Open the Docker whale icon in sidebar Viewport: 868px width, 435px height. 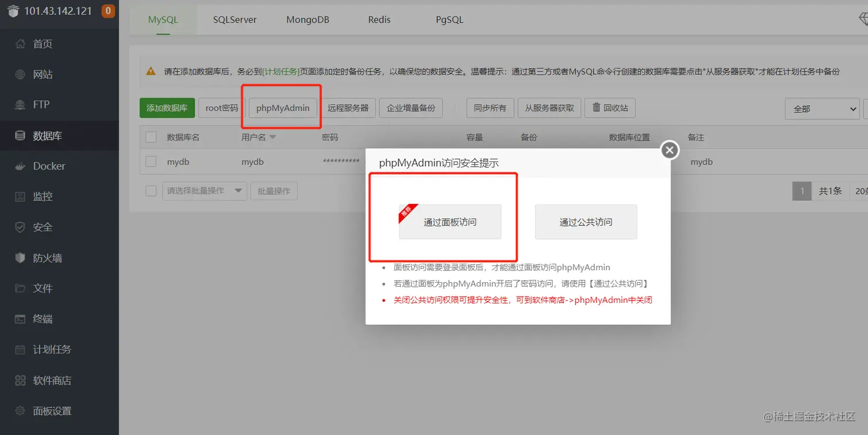tap(20, 166)
